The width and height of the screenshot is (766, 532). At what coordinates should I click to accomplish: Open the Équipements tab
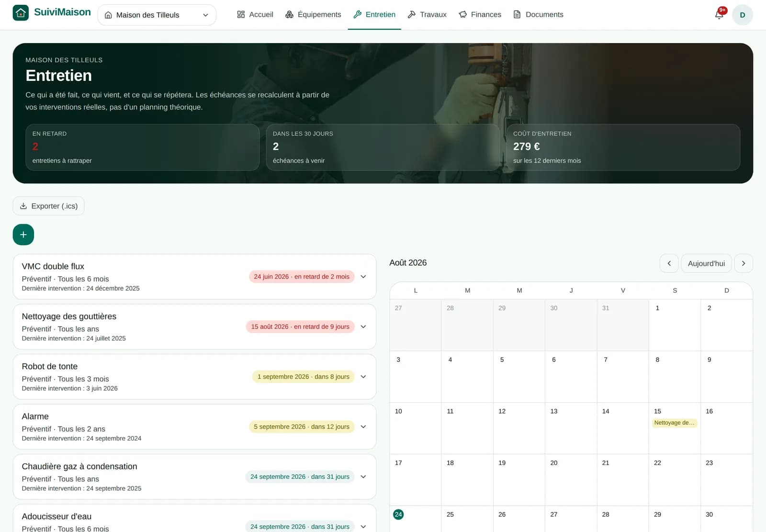point(313,14)
